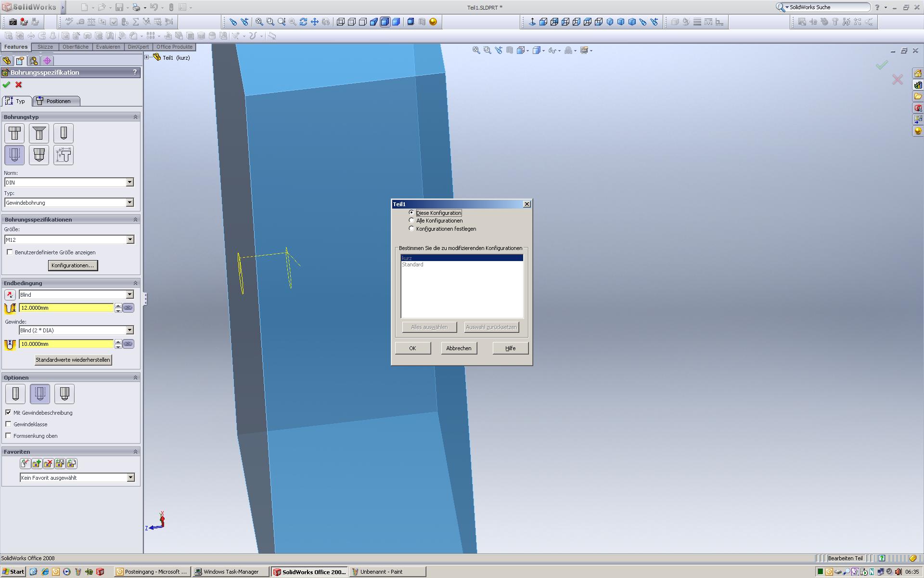The image size is (924, 578).
Task: Cancel the Bohrungsspezifikation with red X
Action: click(x=19, y=85)
